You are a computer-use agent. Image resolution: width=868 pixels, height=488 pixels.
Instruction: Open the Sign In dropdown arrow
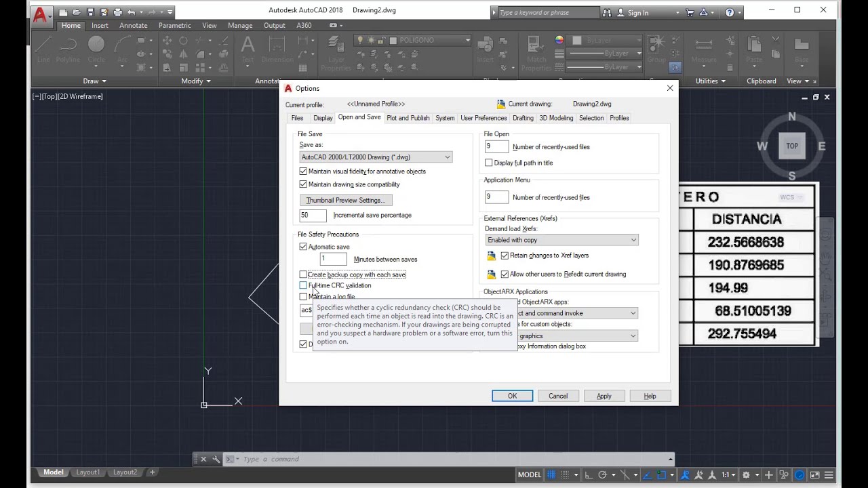(677, 12)
